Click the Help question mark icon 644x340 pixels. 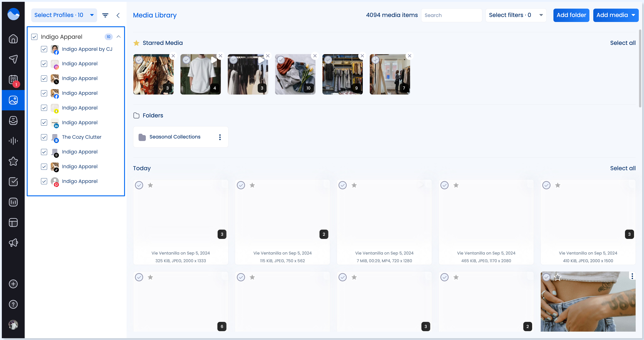tap(13, 304)
